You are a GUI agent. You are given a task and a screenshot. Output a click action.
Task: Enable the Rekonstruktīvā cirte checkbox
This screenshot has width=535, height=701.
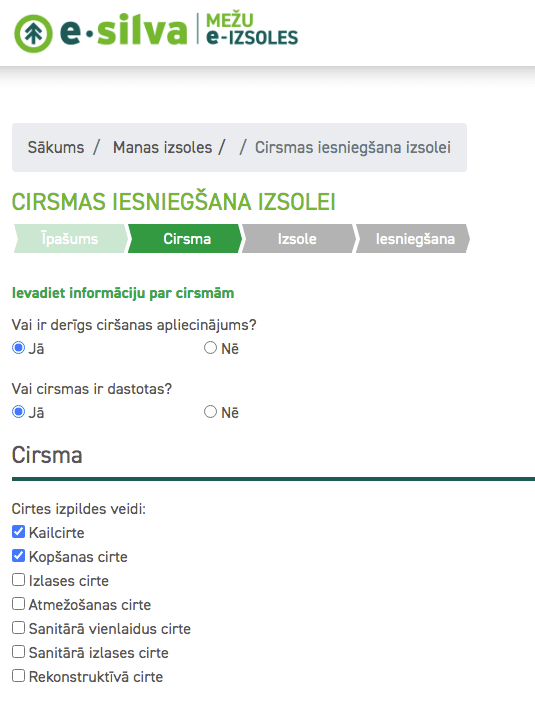tap(18, 676)
